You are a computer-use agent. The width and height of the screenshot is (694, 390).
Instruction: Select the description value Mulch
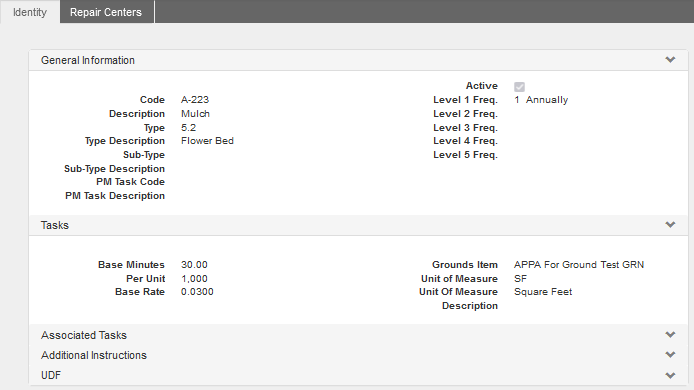point(195,114)
